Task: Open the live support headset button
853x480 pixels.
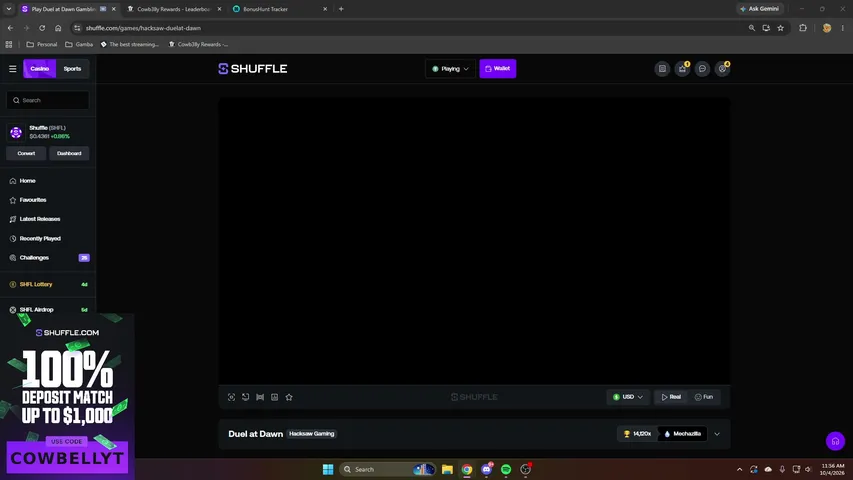Action: click(x=836, y=441)
